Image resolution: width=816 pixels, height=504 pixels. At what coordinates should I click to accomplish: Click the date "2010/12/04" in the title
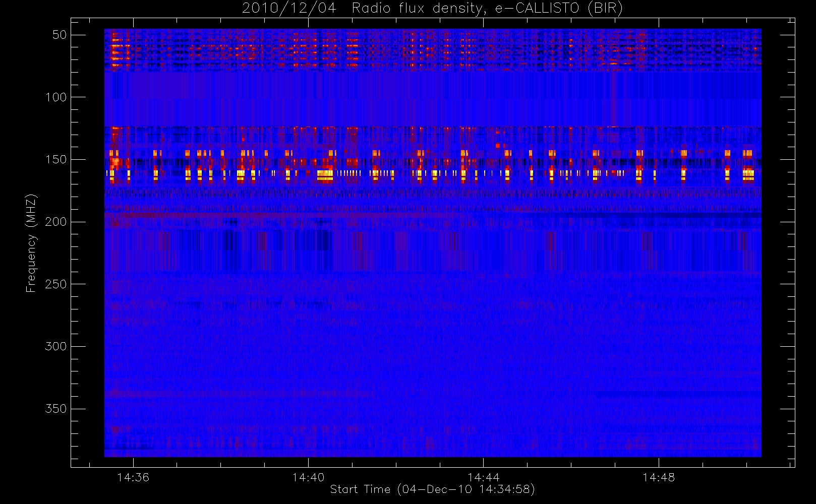pos(289,9)
